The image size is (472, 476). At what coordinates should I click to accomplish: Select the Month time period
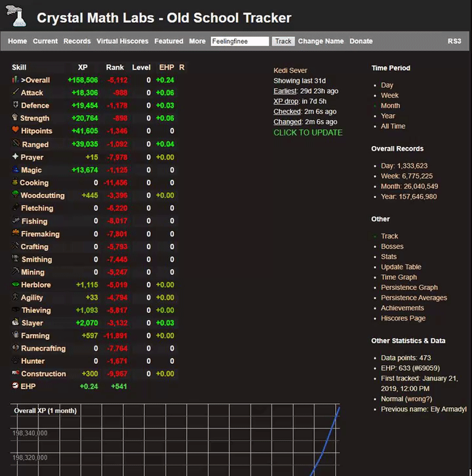tap(390, 106)
